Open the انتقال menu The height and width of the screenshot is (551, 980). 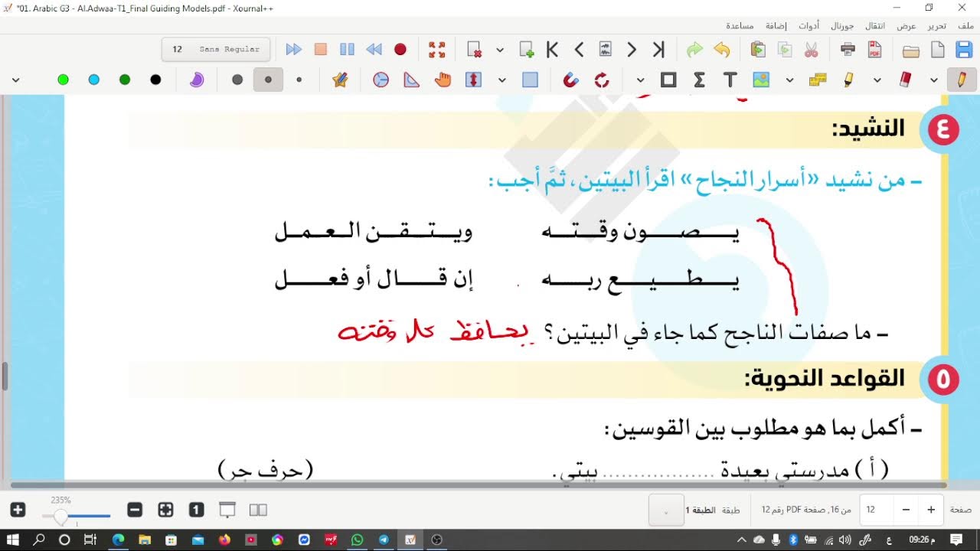875,25
